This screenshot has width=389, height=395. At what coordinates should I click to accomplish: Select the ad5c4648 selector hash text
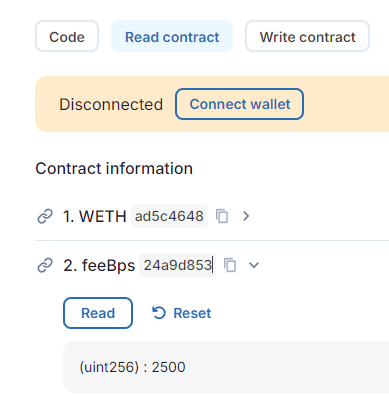[x=169, y=216]
